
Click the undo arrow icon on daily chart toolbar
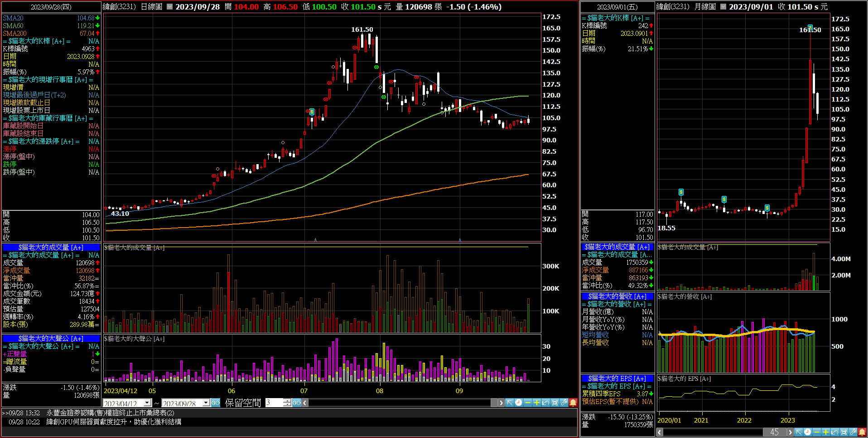(x=546, y=403)
